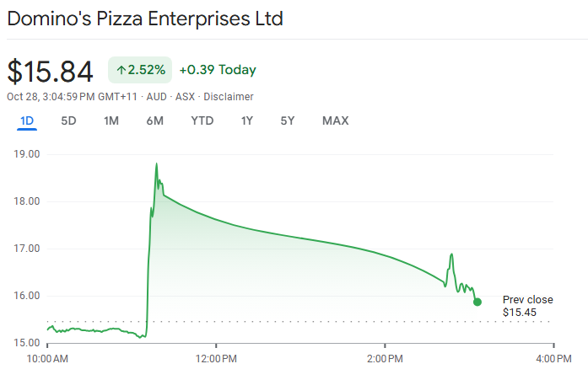Click the green 2.52% change badge

140,70
